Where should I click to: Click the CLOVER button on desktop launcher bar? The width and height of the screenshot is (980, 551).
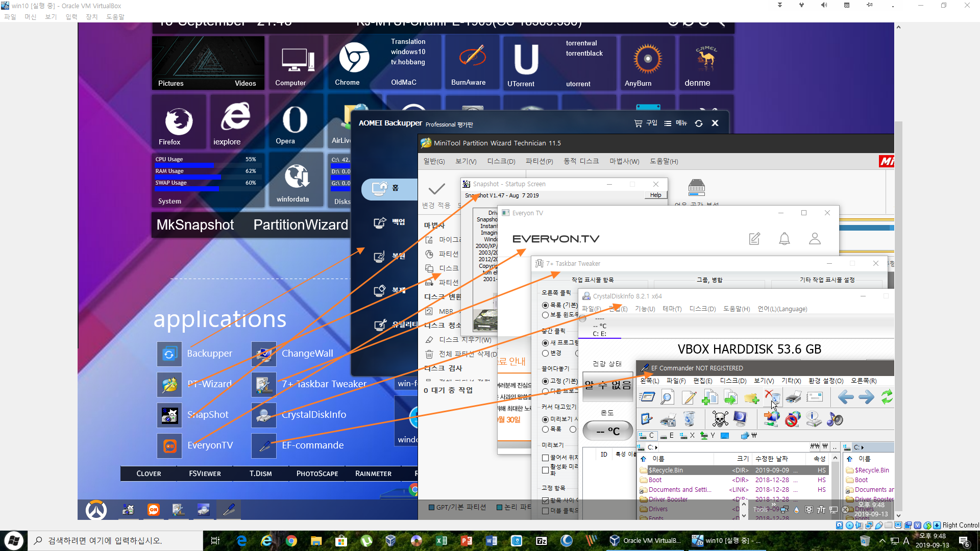(149, 473)
